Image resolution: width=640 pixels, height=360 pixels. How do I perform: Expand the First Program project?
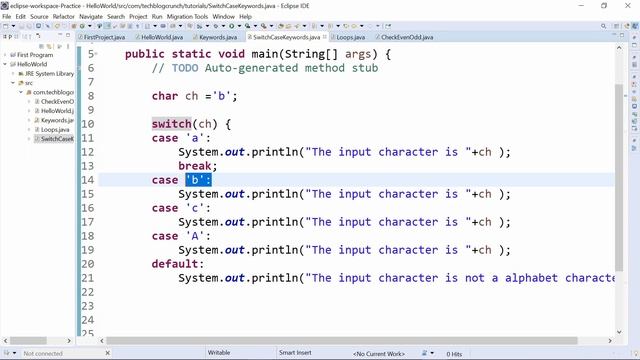click(5, 55)
